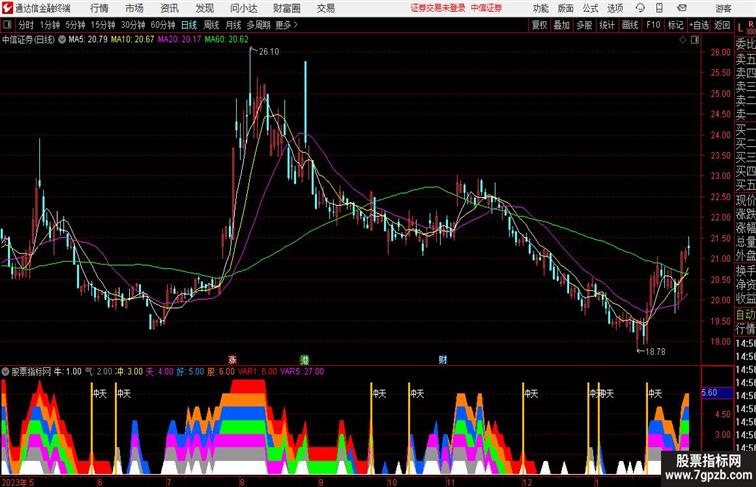Switch to the 15分钟 period tab
This screenshot has width=756, height=487.
pos(103,25)
